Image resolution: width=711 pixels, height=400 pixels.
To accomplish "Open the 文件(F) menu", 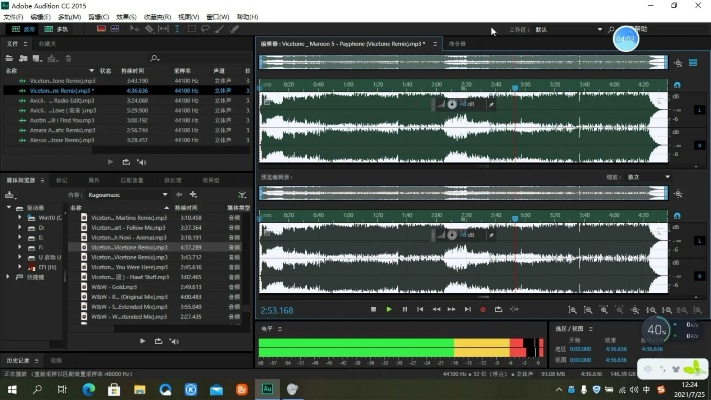I will (13, 17).
